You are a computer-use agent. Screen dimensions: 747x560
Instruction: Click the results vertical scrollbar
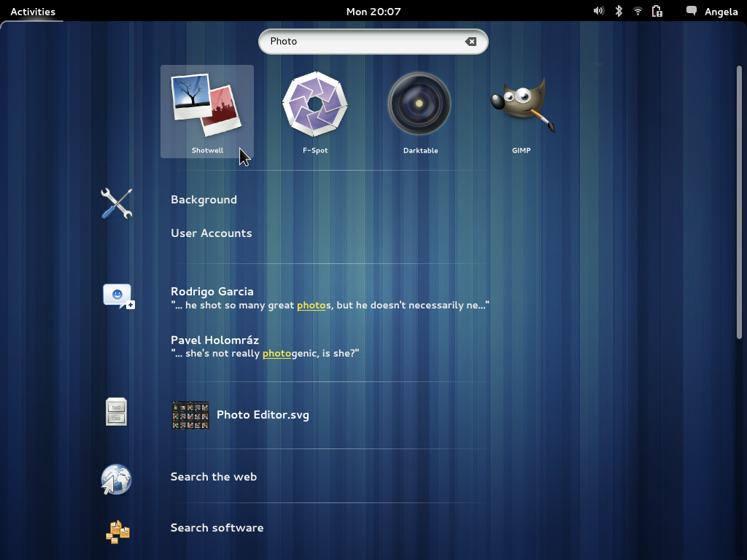tap(739, 202)
